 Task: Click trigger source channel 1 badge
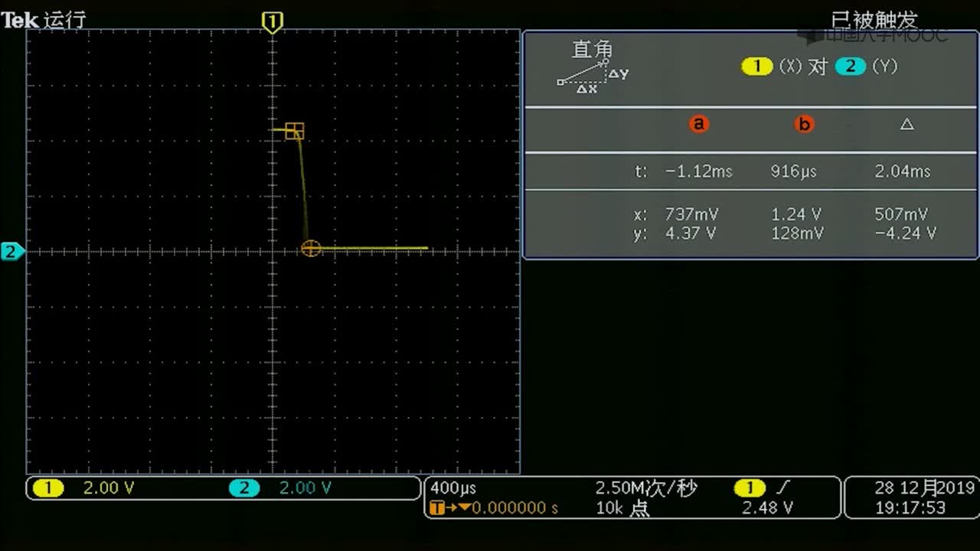click(x=749, y=488)
